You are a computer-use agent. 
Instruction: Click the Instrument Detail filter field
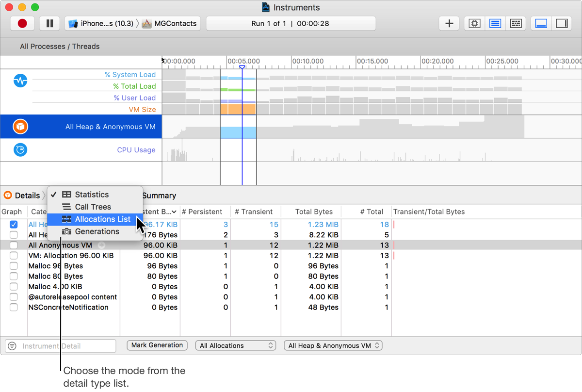(66, 346)
